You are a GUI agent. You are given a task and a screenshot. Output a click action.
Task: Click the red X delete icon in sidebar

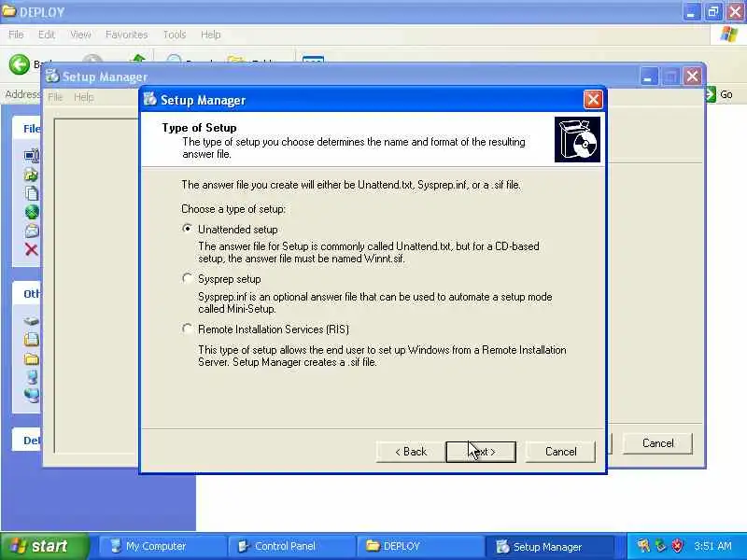31,249
